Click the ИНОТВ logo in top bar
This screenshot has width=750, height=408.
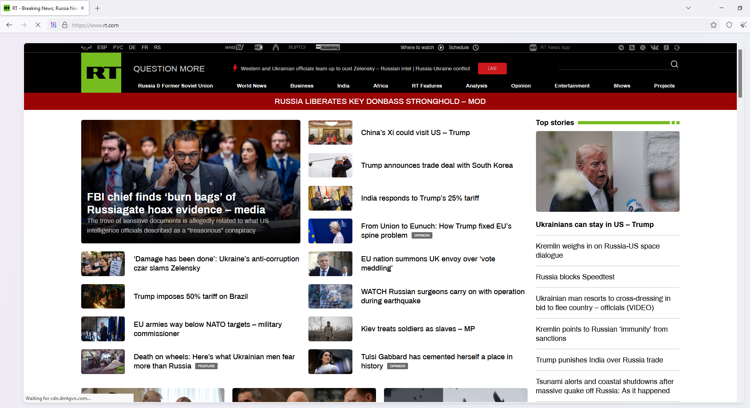[x=234, y=47]
